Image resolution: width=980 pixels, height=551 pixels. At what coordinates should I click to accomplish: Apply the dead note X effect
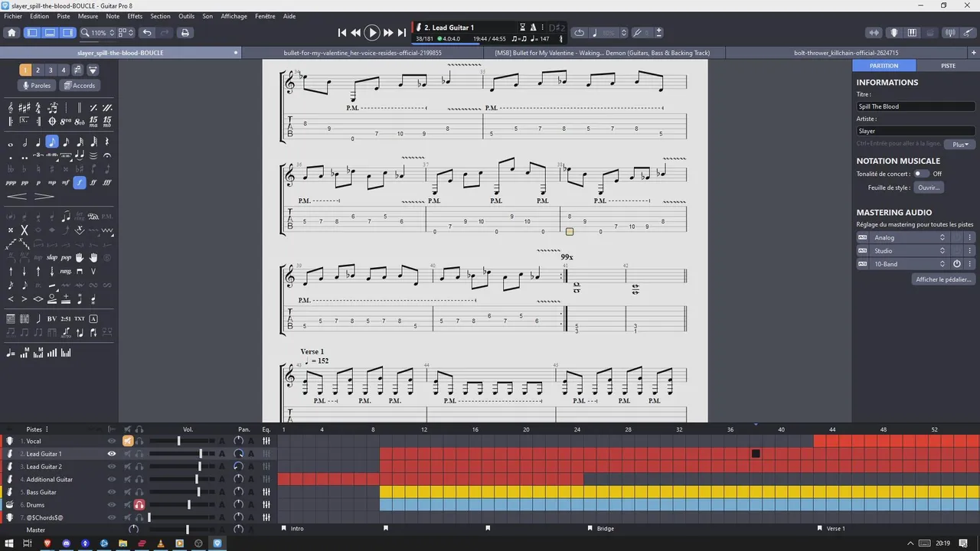(24, 230)
